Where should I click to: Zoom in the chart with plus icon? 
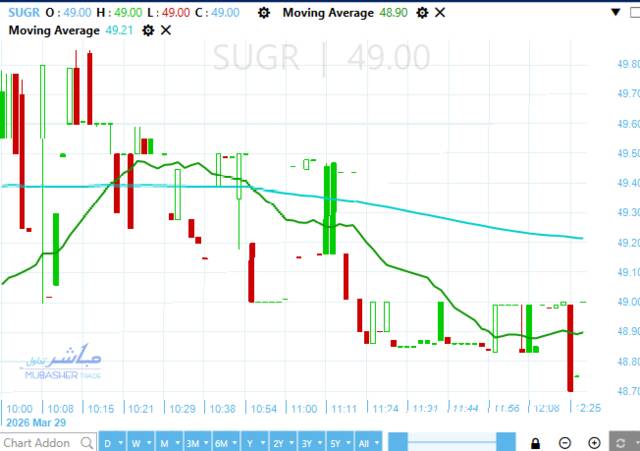594,443
